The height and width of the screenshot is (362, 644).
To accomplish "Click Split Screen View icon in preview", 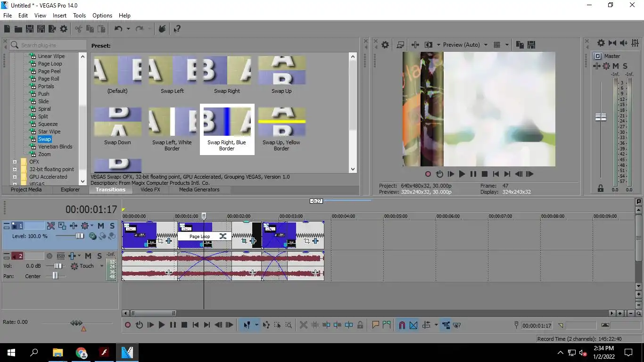I will pos(429,45).
